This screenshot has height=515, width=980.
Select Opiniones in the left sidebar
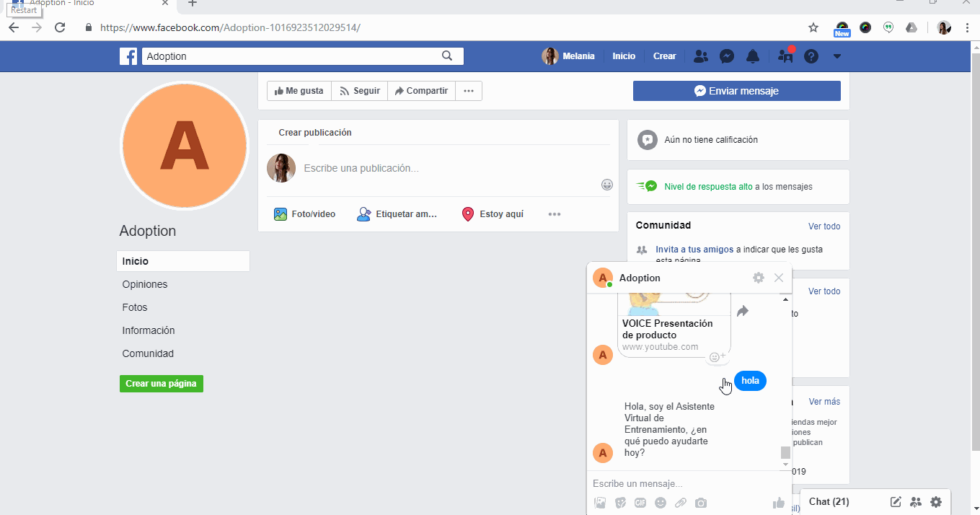tap(145, 284)
